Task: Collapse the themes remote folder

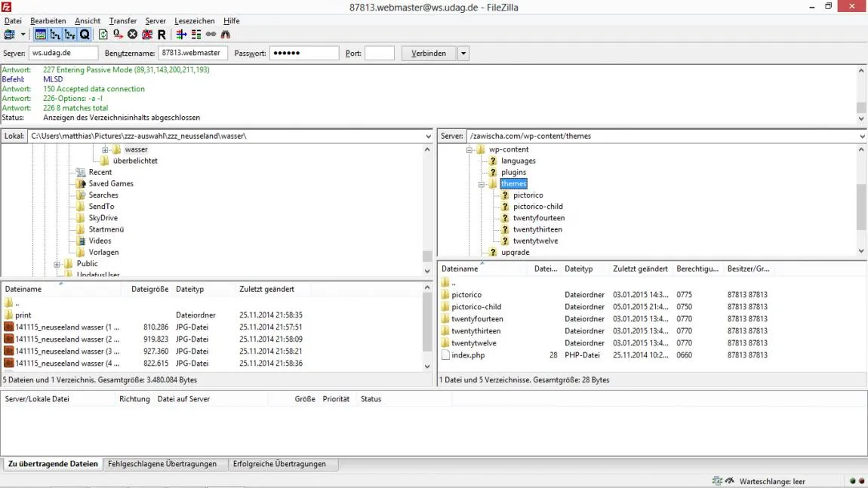Action: (482, 184)
